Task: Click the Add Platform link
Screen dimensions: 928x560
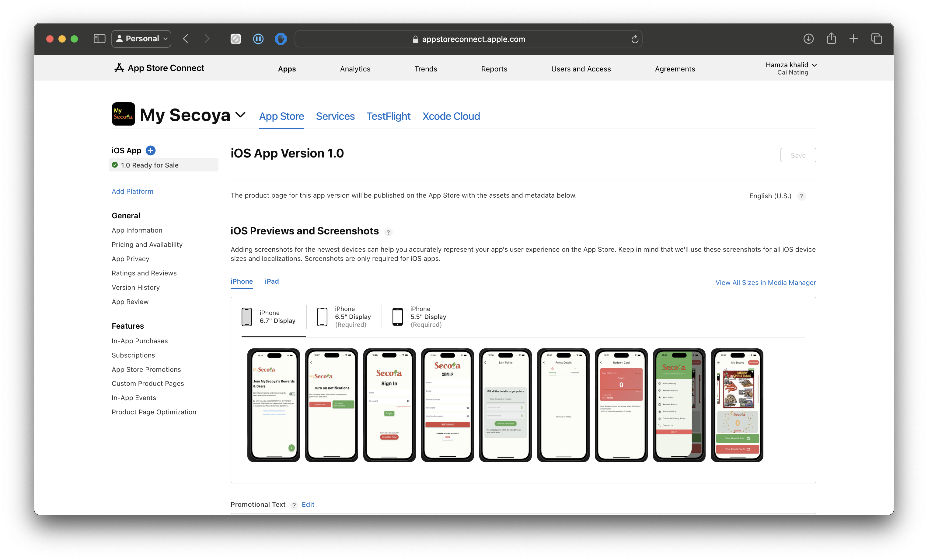Action: 132,191
